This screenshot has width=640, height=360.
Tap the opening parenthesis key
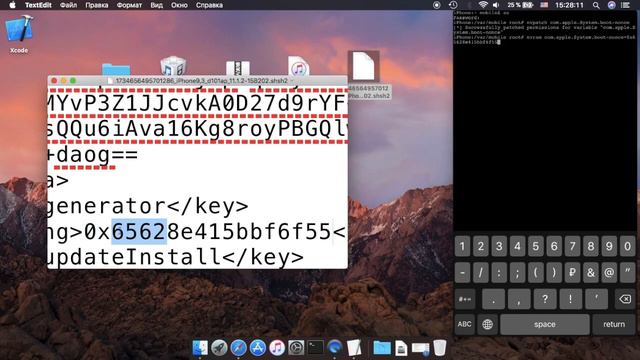pos(536,273)
